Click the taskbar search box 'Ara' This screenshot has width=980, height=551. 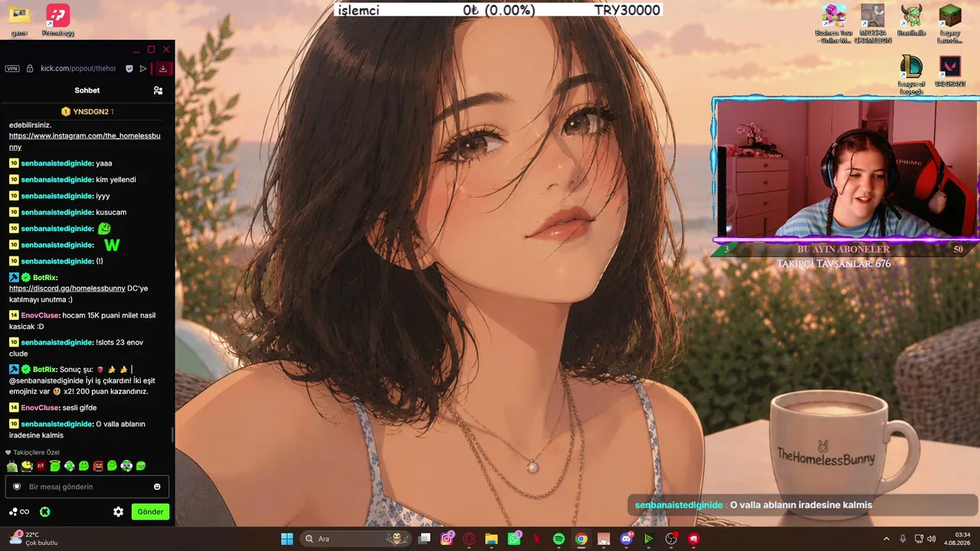pos(356,539)
